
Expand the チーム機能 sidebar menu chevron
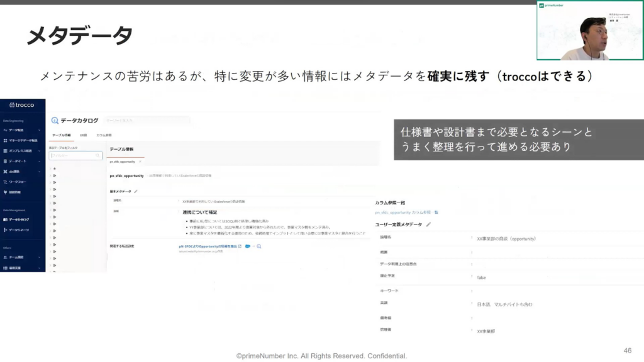click(42, 257)
